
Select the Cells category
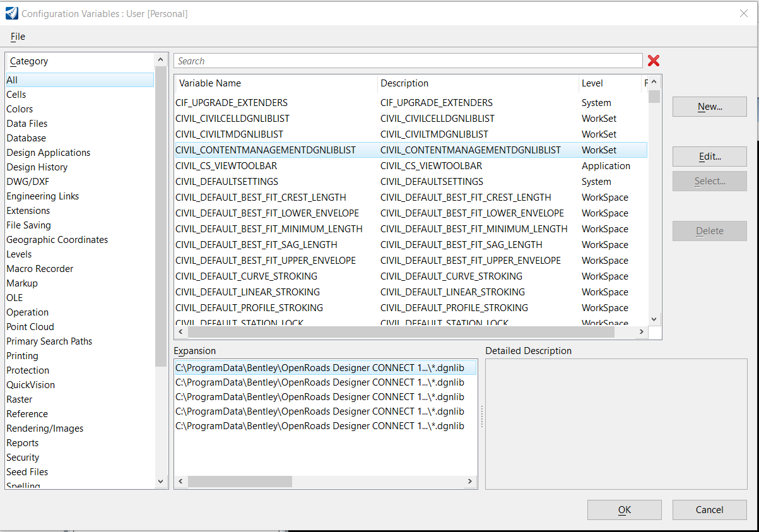point(79,95)
